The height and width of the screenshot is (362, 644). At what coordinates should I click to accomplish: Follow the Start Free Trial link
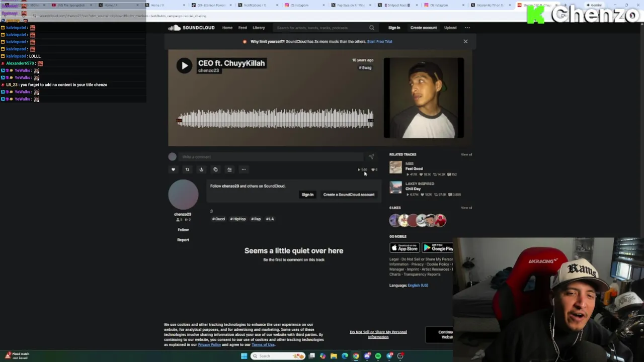point(379,41)
